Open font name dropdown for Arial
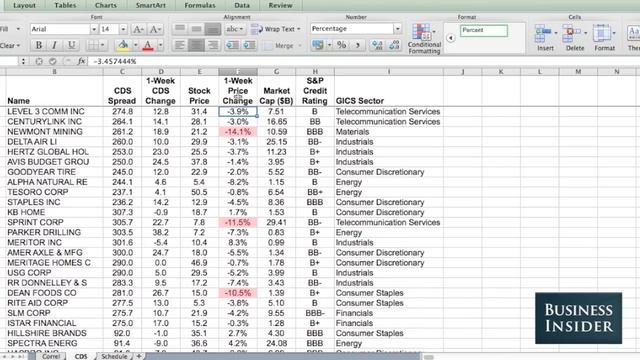Viewport: 640px width, 360px height. pyautogui.click(x=94, y=29)
